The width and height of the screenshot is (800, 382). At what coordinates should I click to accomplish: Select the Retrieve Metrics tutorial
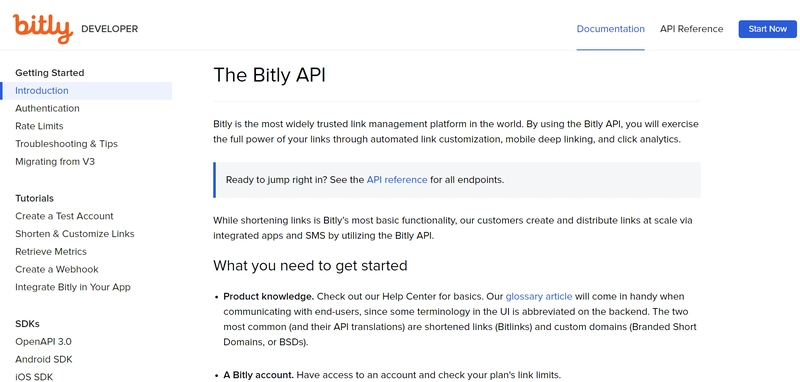51,251
